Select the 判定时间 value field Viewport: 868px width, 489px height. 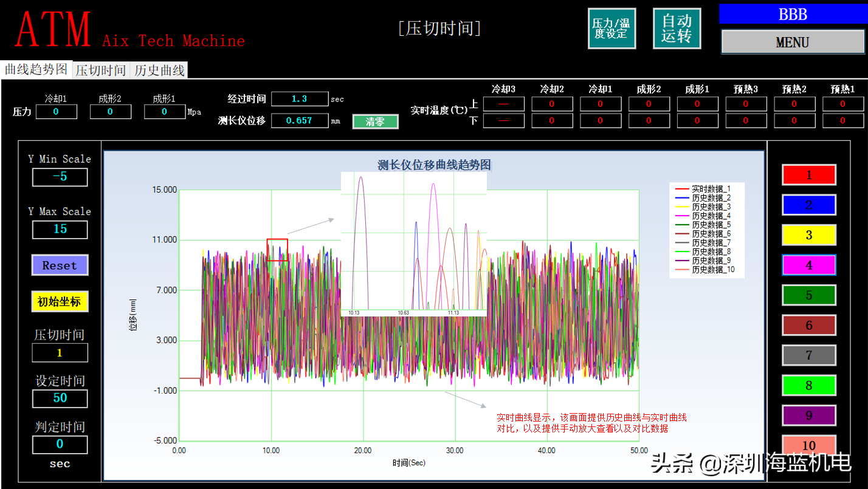point(60,445)
